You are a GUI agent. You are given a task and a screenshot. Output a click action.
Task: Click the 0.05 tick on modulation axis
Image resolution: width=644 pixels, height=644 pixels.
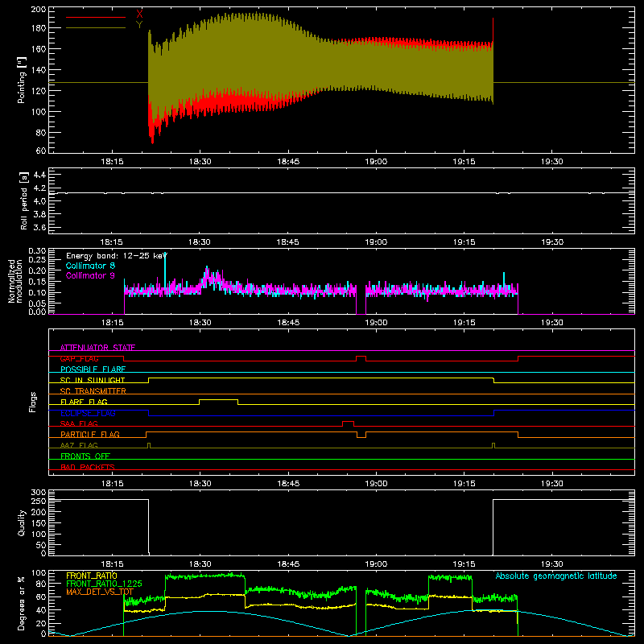pyautogui.click(x=37, y=303)
